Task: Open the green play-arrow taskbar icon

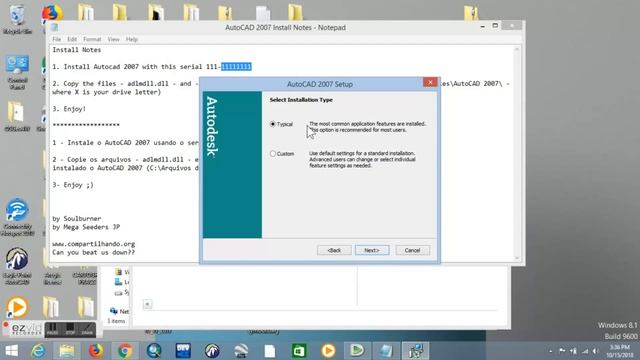Action: coord(357,351)
